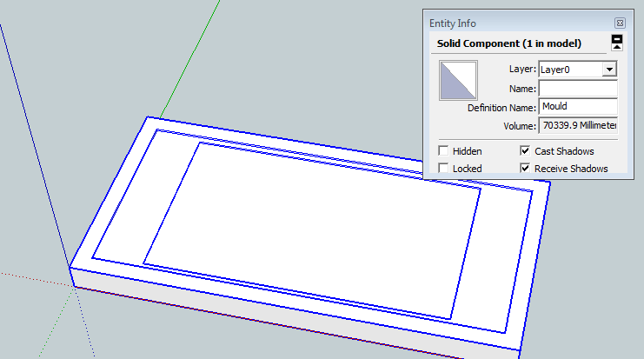The height and width of the screenshot is (359, 644).
Task: Click the empty Name input field
Action: [x=578, y=88]
